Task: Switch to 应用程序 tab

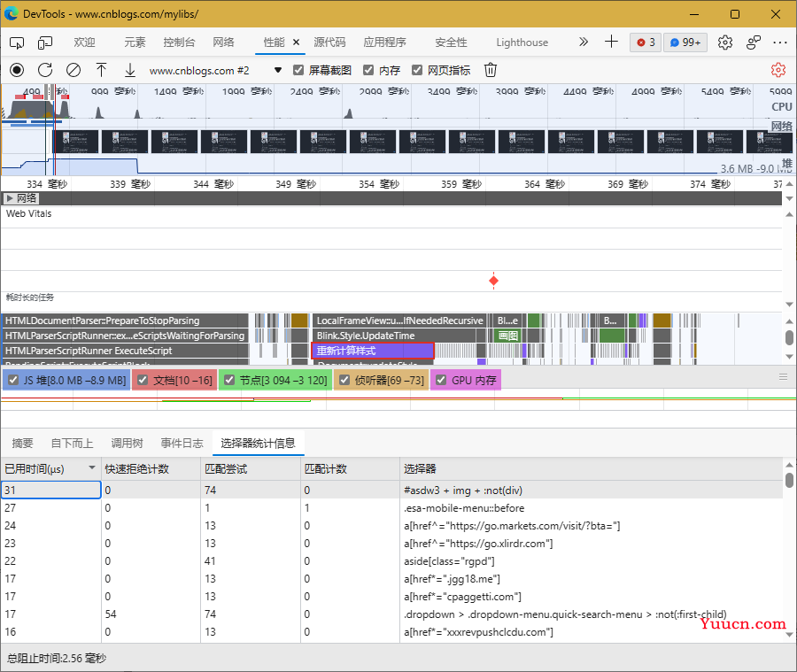Action: click(385, 42)
